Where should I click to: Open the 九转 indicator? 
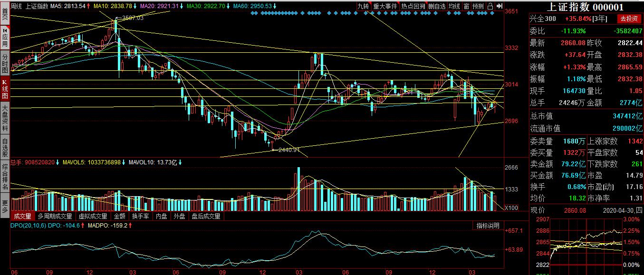tap(363, 6)
